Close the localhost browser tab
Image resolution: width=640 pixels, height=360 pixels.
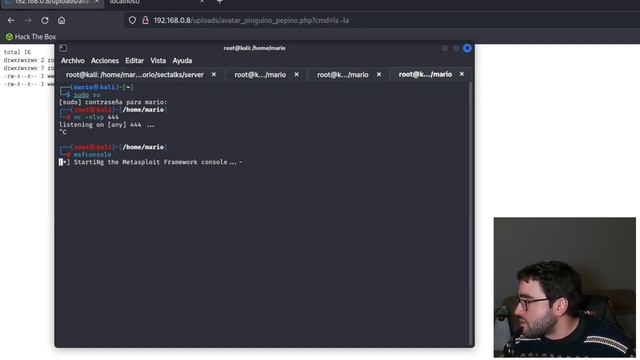click(202, 2)
